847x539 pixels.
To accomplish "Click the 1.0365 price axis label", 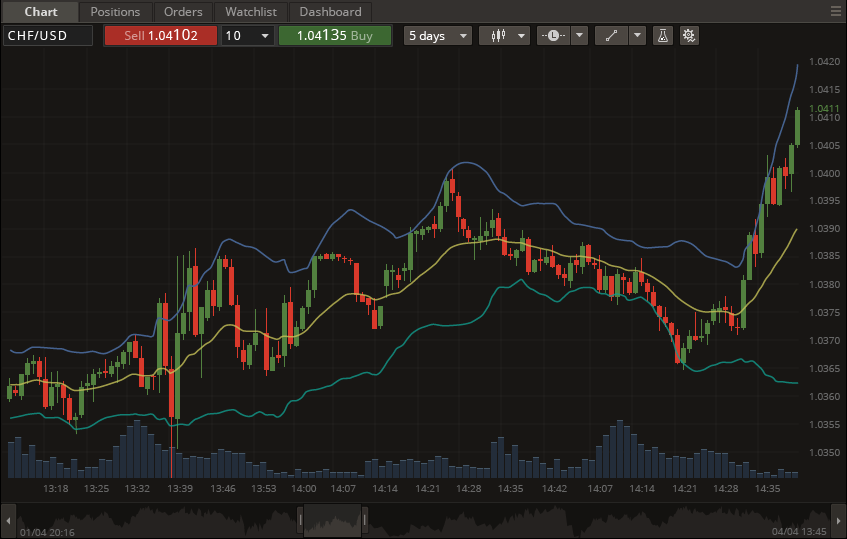I will tap(824, 368).
